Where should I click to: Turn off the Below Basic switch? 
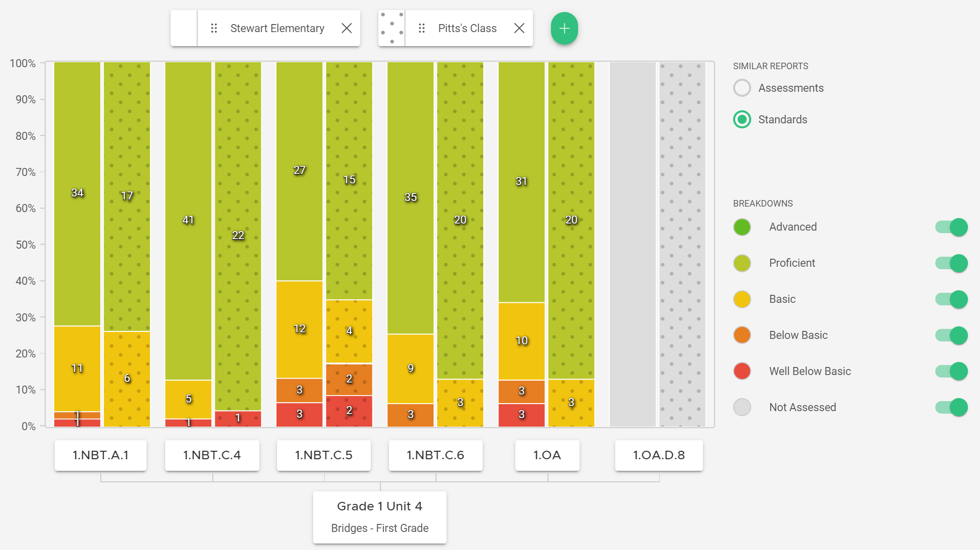pos(951,335)
